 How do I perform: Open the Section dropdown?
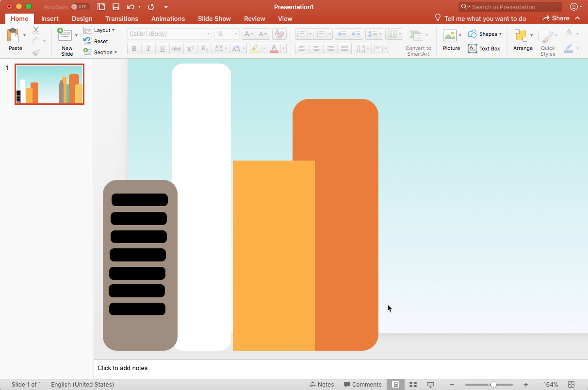point(100,52)
